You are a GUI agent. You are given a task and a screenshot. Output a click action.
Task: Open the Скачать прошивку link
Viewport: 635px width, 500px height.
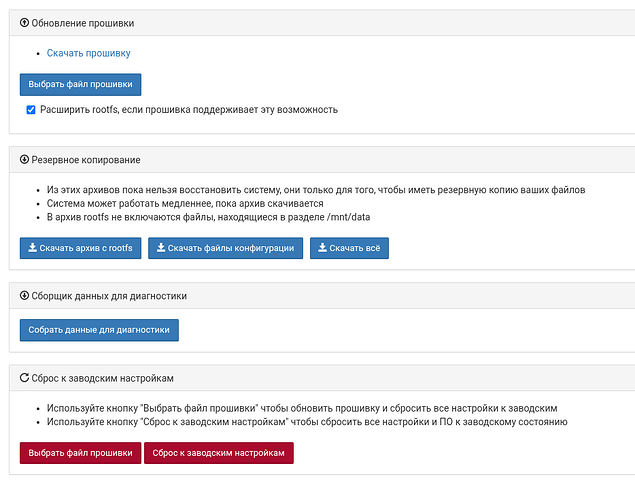[x=88, y=53]
